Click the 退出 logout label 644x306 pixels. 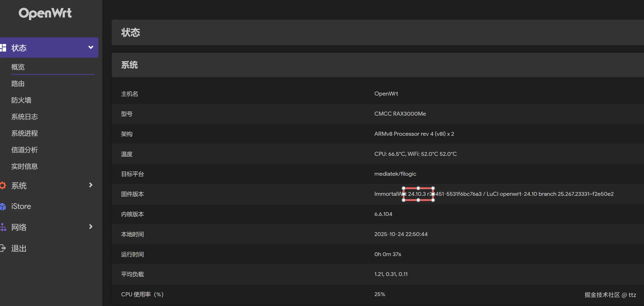19,248
